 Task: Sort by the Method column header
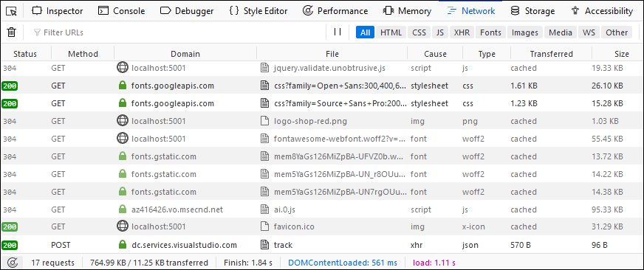pyautogui.click(x=83, y=54)
